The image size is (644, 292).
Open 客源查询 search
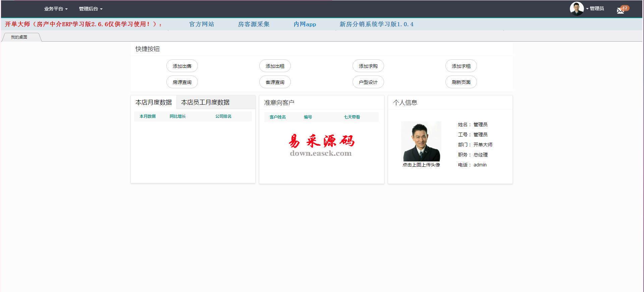[275, 82]
